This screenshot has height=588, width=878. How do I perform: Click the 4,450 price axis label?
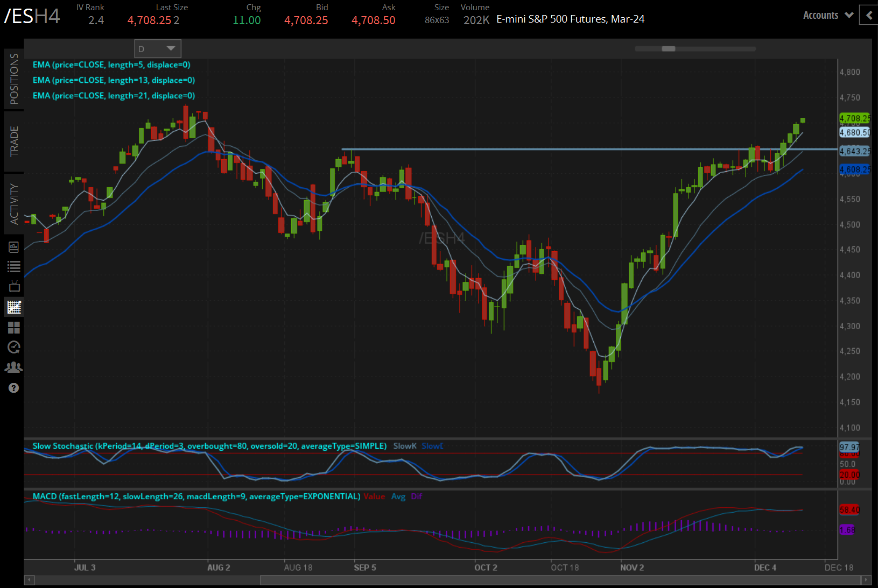(850, 250)
